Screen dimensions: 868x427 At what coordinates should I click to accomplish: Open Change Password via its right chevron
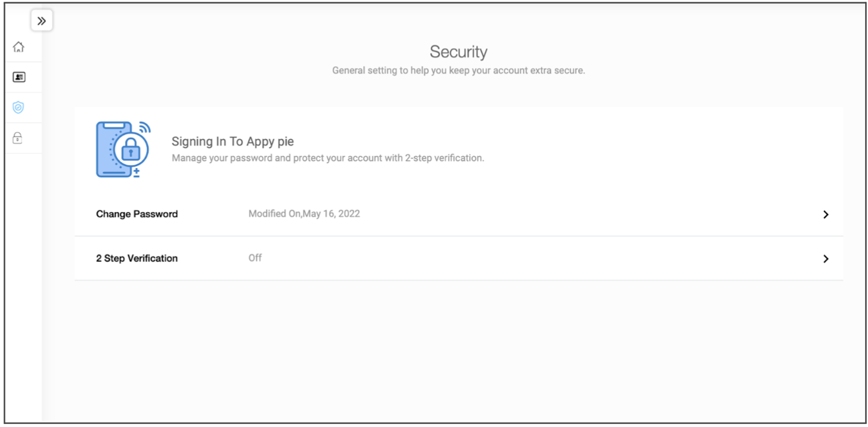pos(826,215)
